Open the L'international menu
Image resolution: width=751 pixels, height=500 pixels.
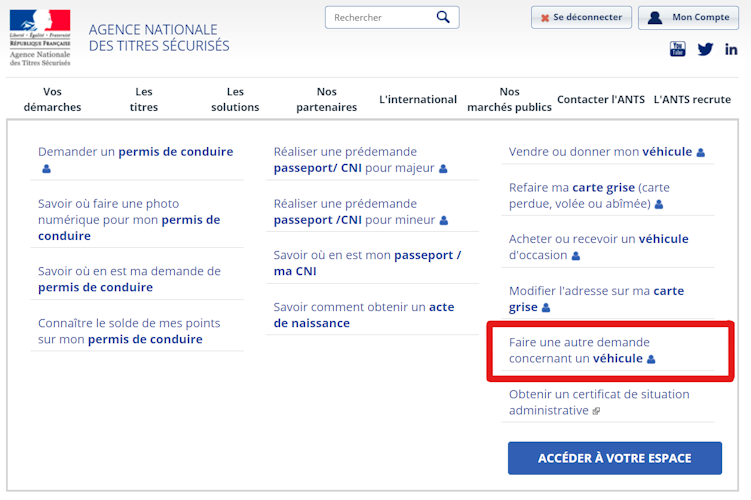pyautogui.click(x=418, y=99)
